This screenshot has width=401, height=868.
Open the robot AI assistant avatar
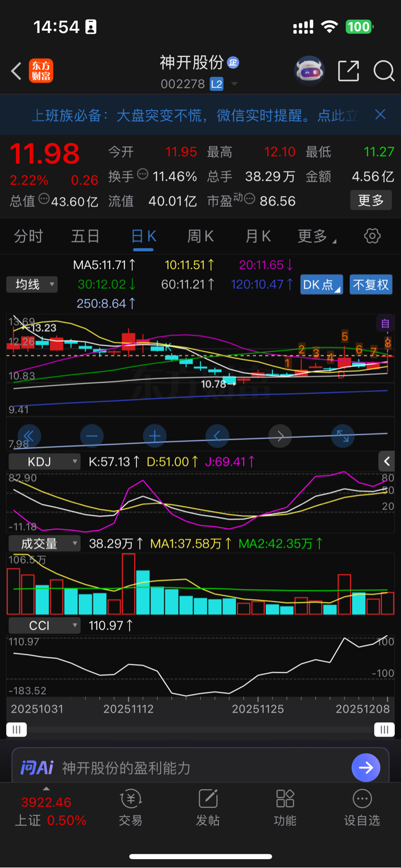point(310,70)
